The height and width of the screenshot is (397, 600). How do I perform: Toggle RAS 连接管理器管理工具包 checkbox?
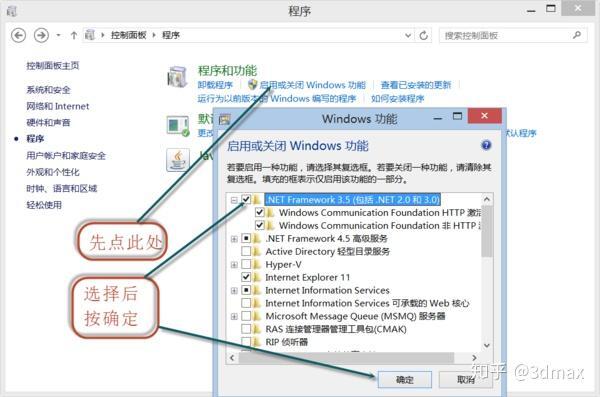tap(246, 329)
